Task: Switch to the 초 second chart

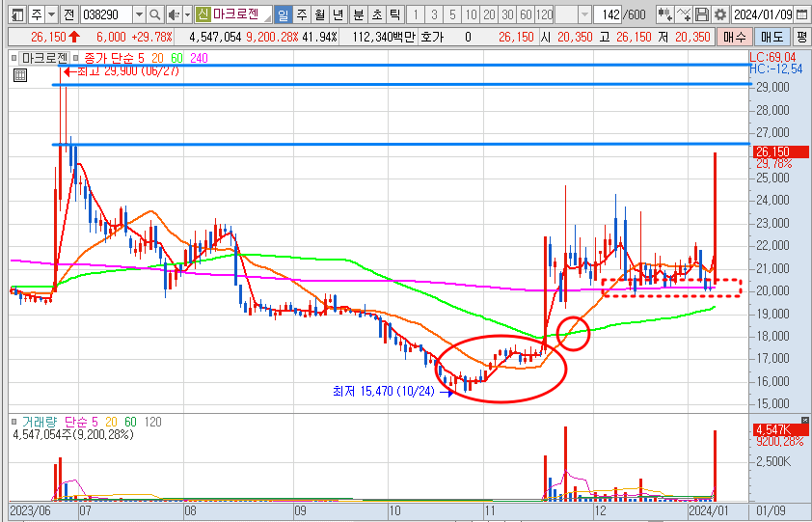Action: pyautogui.click(x=376, y=14)
